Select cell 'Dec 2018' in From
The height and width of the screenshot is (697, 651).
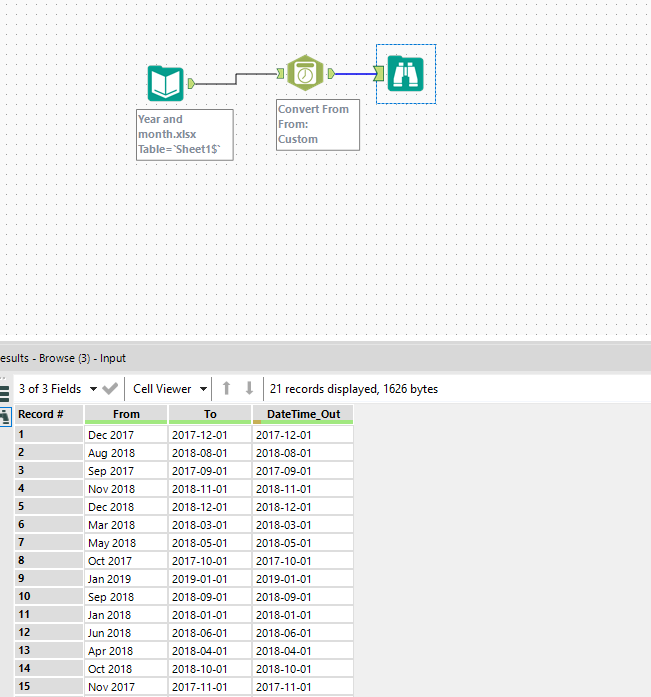[x=126, y=507]
